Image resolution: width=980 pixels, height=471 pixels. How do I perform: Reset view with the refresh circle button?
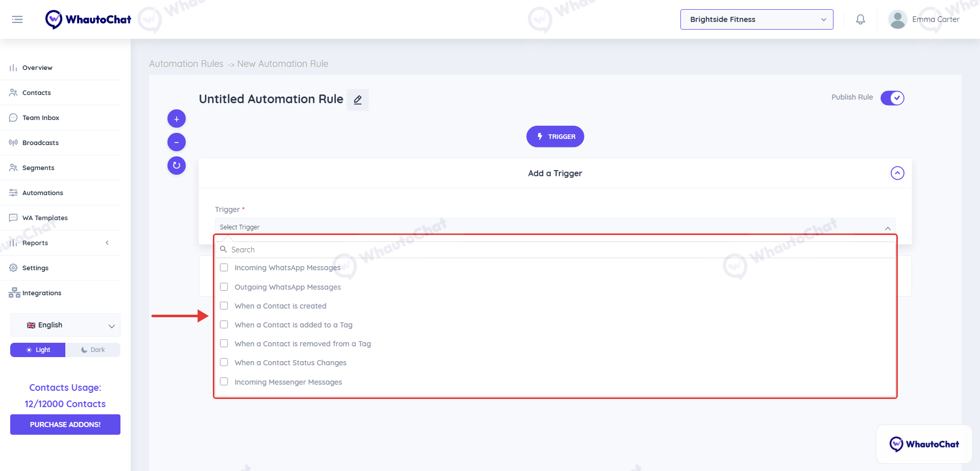[177, 166]
